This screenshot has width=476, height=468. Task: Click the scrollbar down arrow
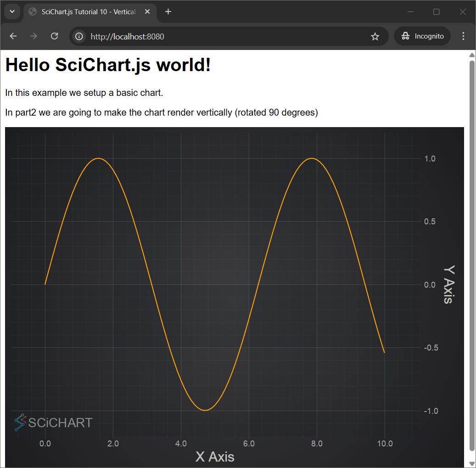[x=472, y=463]
